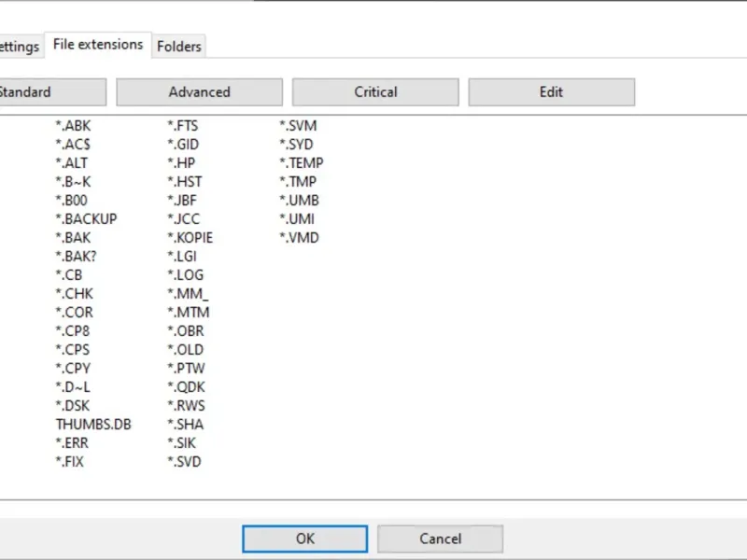Click the Edit button
This screenshot has height=560, width=747.
[x=551, y=91]
